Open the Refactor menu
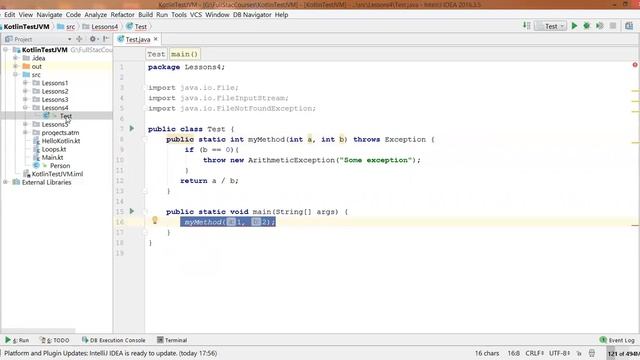 (x=122, y=15)
